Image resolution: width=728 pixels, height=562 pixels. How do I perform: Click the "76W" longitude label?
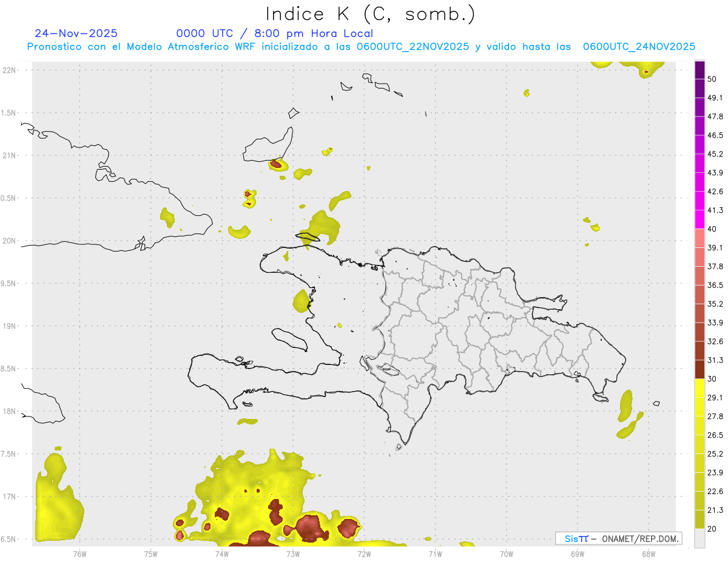pos(79,554)
